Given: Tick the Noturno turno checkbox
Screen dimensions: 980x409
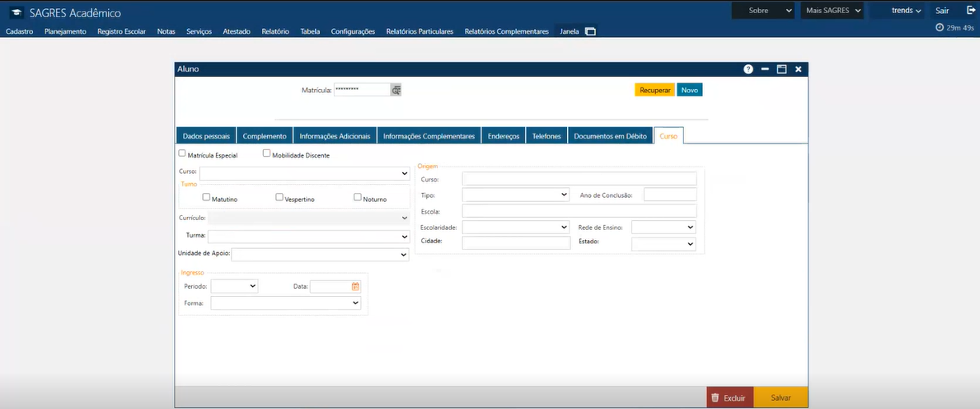Looking at the screenshot, I should [x=357, y=197].
